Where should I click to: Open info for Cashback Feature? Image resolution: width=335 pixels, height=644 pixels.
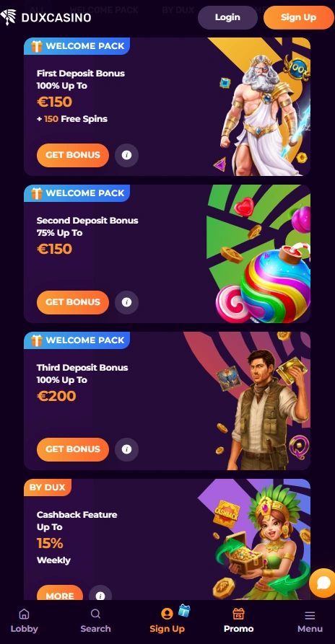(100, 596)
